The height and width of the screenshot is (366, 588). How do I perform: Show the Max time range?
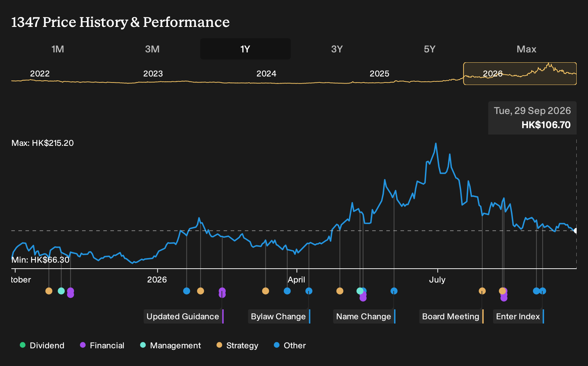[526, 49]
